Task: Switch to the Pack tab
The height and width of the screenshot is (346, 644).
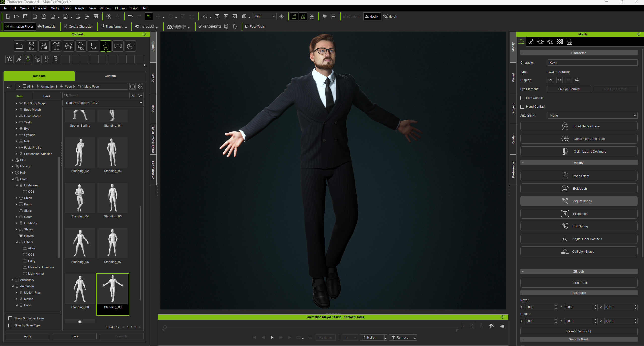Action: pos(47,96)
